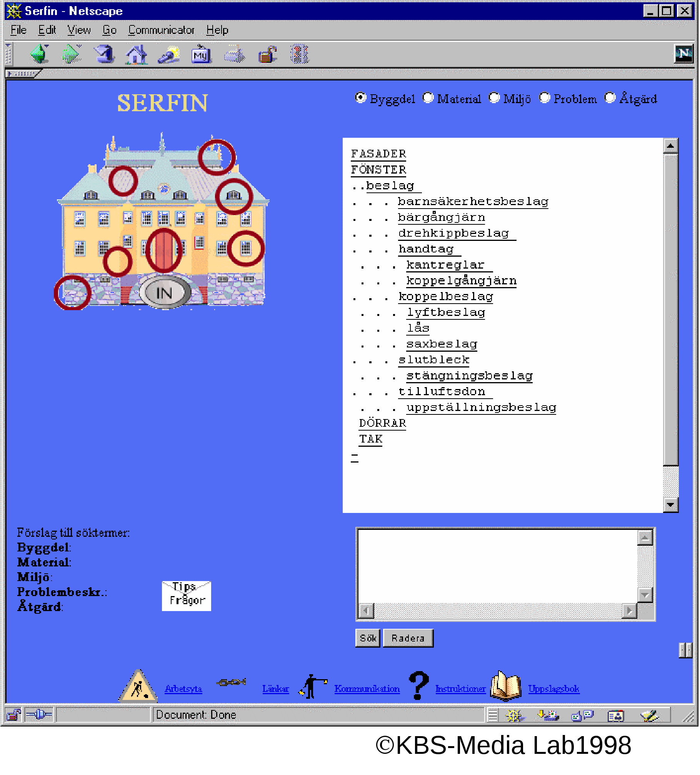The image size is (700, 775).
Task: Click the search text area
Action: [x=498, y=566]
